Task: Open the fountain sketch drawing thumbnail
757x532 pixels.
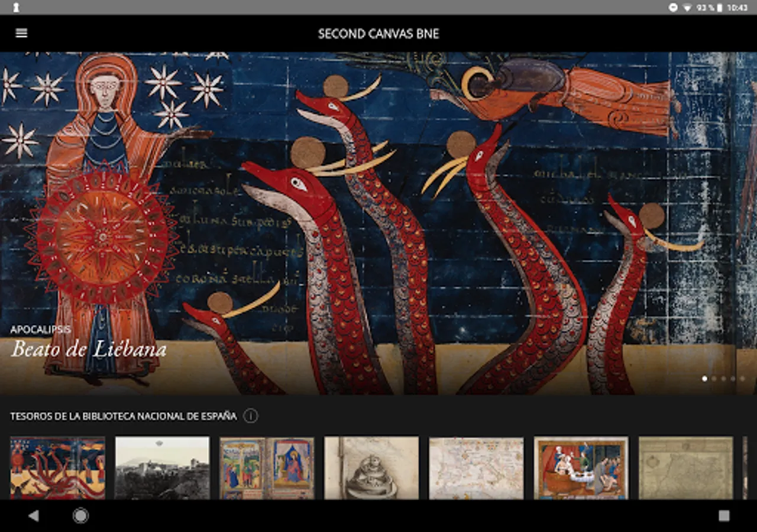Action: tap(371, 468)
